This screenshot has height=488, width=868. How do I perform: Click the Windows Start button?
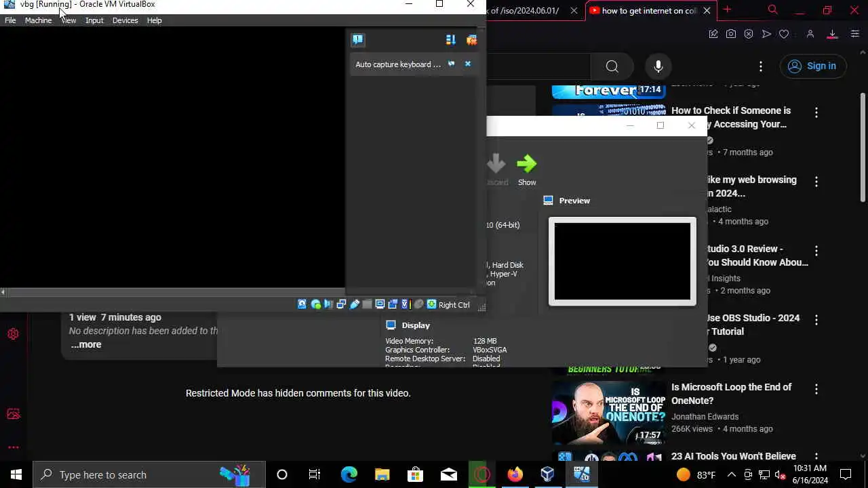pos(16,474)
